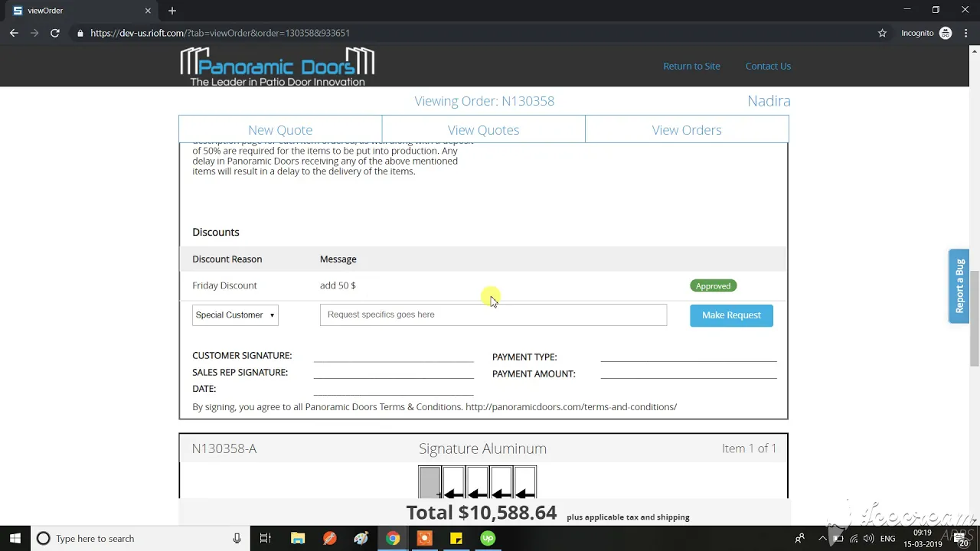The height and width of the screenshot is (551, 980).
Task: Switch to the View Orders tab
Action: [687, 129]
